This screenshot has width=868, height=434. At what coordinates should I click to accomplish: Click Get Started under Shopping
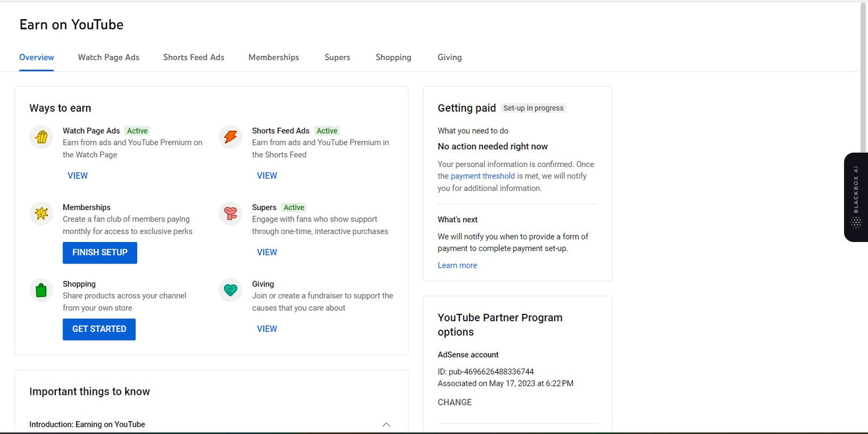[99, 329]
